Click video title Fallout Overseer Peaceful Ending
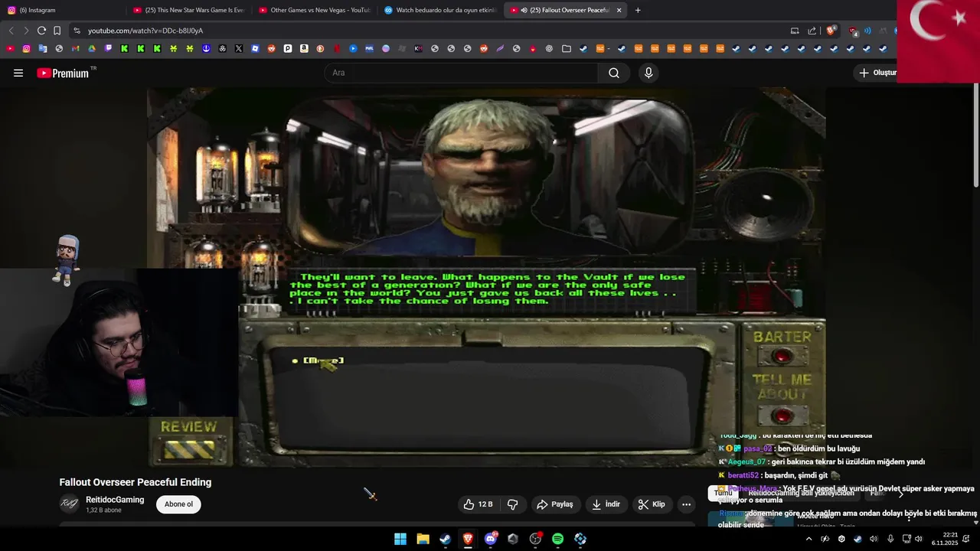The image size is (980, 551). coord(136,482)
